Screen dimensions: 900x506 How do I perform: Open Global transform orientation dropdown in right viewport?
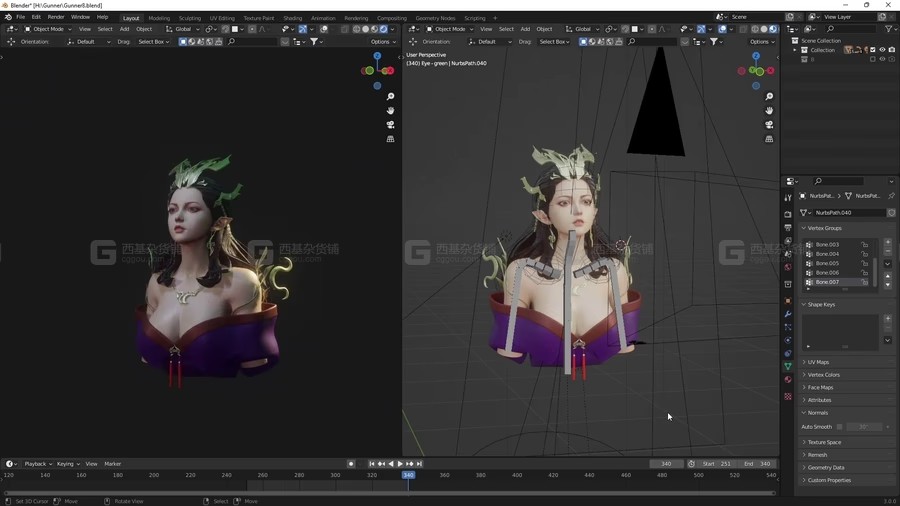583,29
